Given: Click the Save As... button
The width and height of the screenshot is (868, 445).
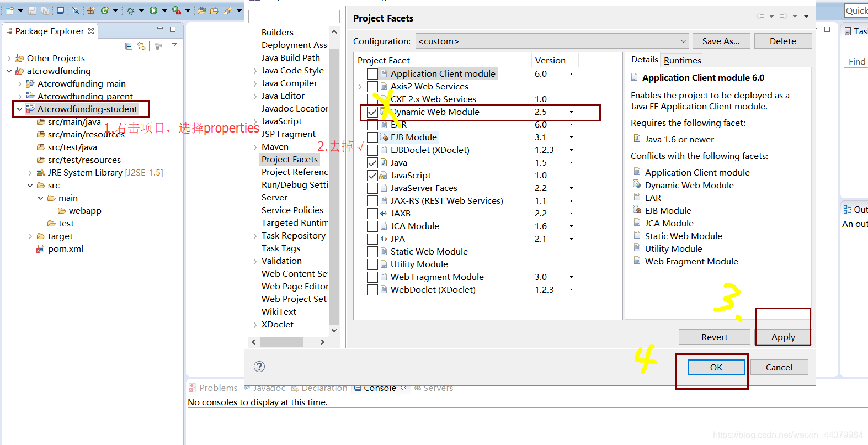Looking at the screenshot, I should (x=721, y=41).
